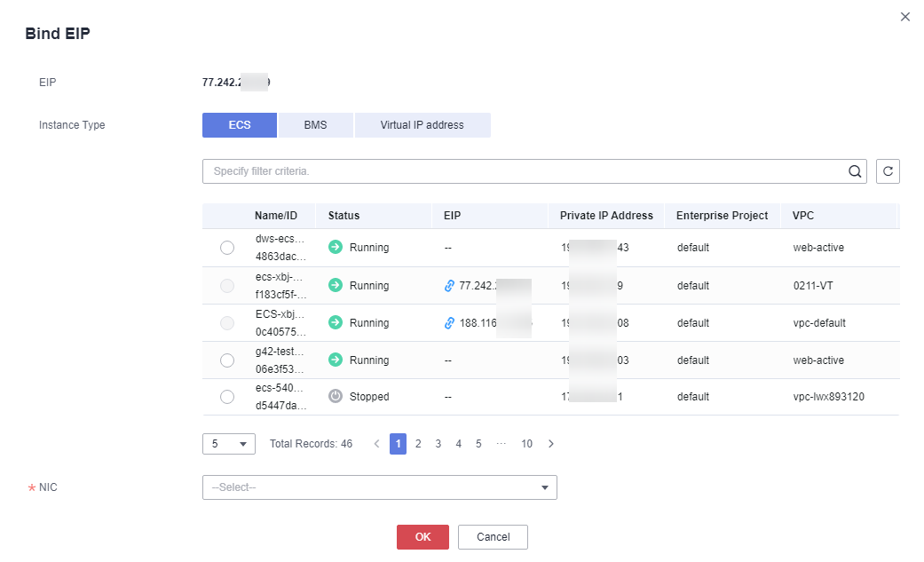The image size is (924, 562).
Task: Switch to Virtual IP address tab
Action: [422, 125]
